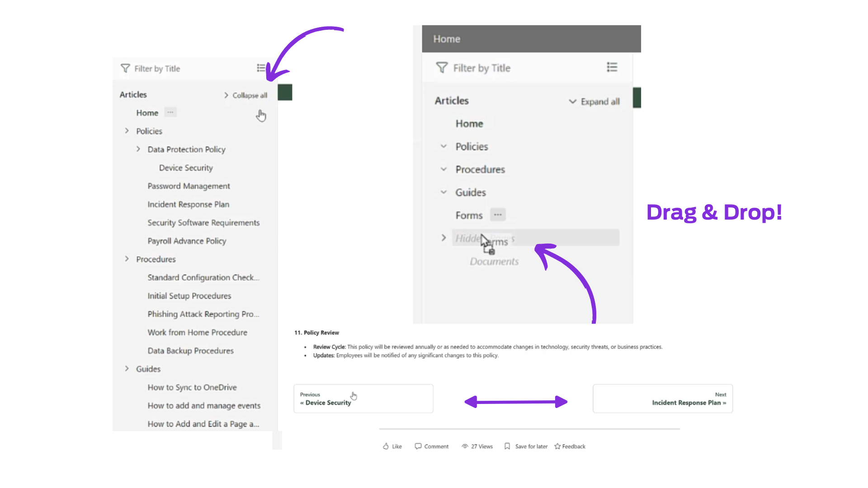The width and height of the screenshot is (868, 488).
Task: Open the ellipsis menu next to Forms
Action: pyautogui.click(x=497, y=215)
